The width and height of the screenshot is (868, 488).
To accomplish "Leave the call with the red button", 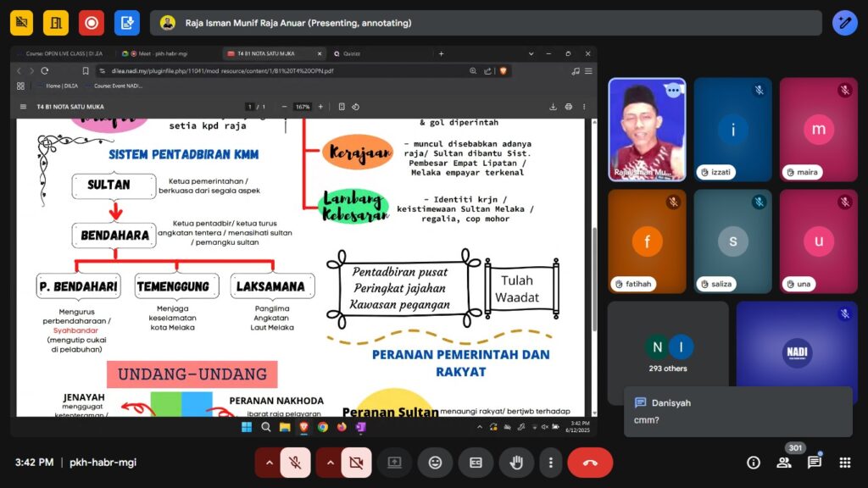I will (590, 463).
